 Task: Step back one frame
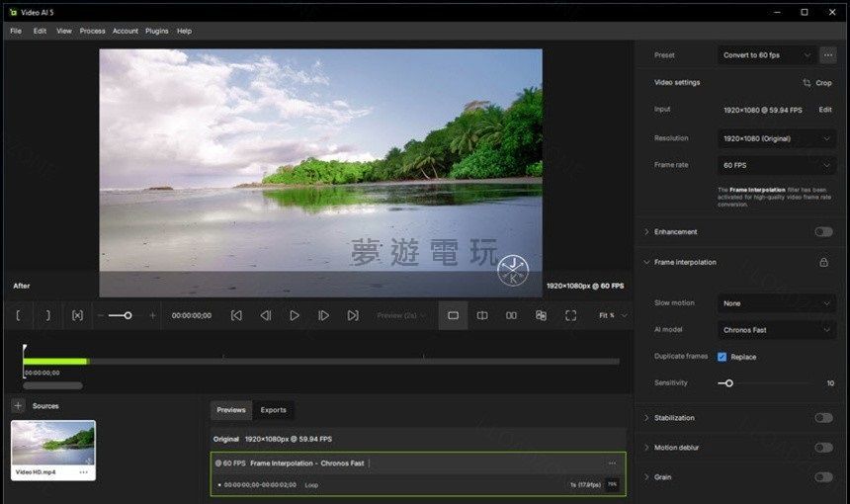265,315
